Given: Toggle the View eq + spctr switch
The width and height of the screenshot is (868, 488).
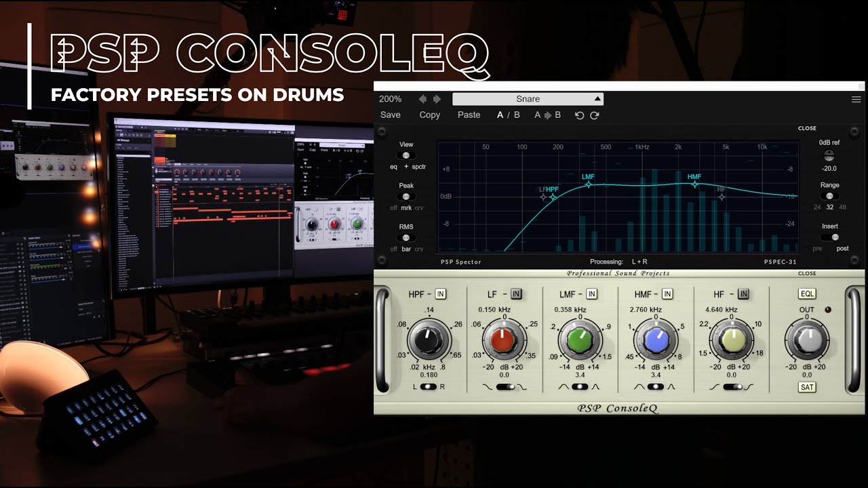Looking at the screenshot, I should (x=406, y=156).
